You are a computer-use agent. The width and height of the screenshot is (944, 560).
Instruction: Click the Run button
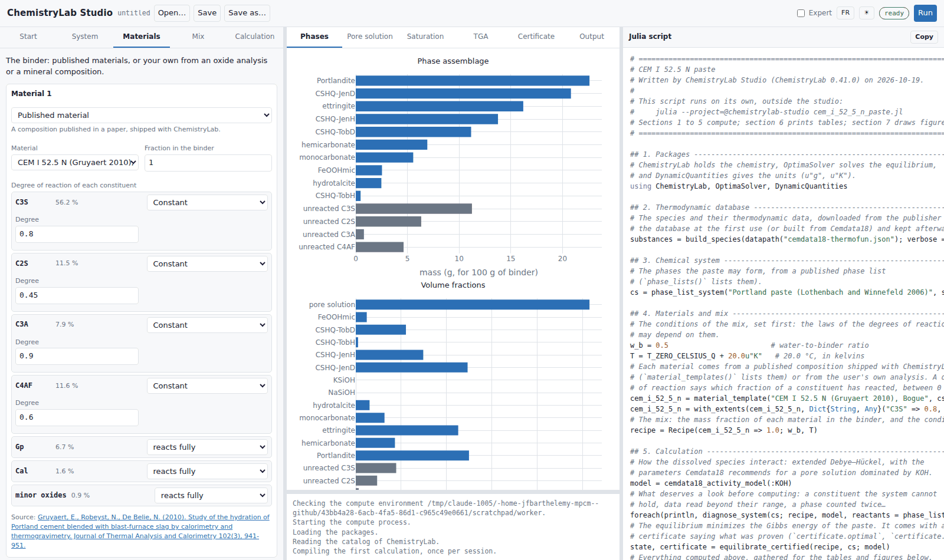coord(925,13)
